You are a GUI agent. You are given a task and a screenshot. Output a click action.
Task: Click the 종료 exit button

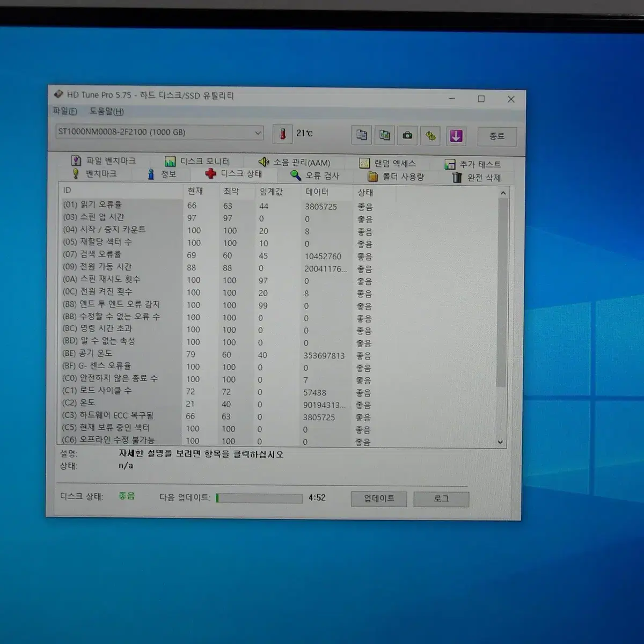[x=497, y=136]
